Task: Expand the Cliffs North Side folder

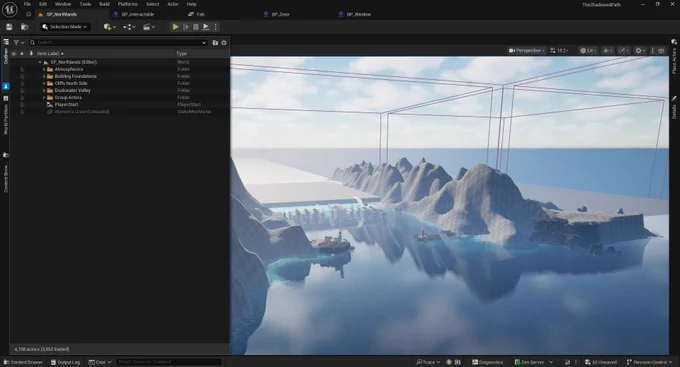Action: (44, 83)
